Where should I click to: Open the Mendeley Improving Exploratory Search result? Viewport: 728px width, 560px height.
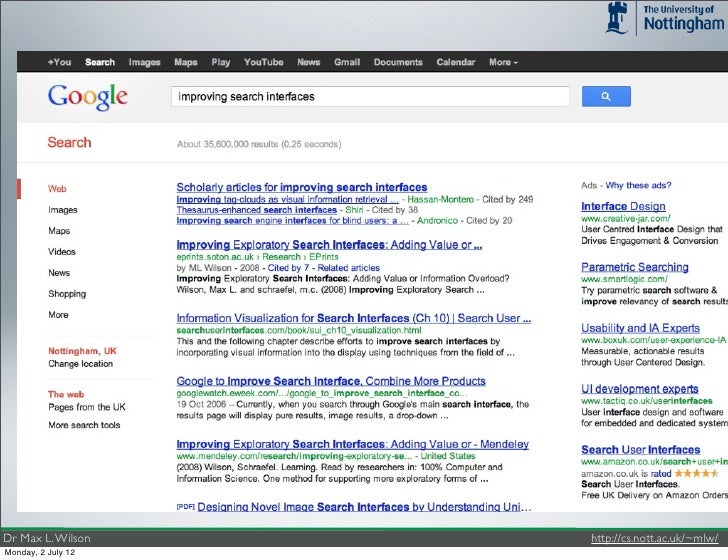coord(352,444)
